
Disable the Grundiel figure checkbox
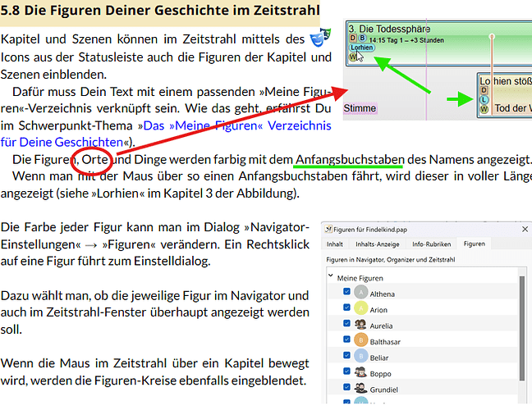point(346,386)
